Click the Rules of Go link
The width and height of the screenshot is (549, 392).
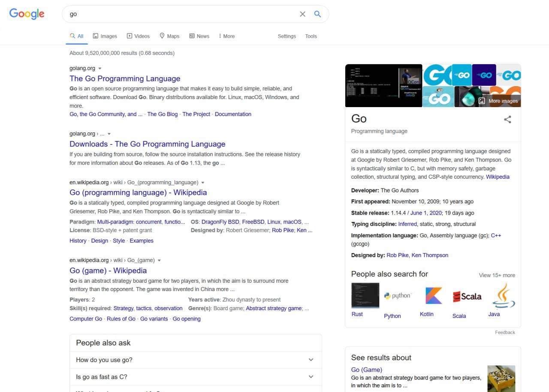click(121, 319)
